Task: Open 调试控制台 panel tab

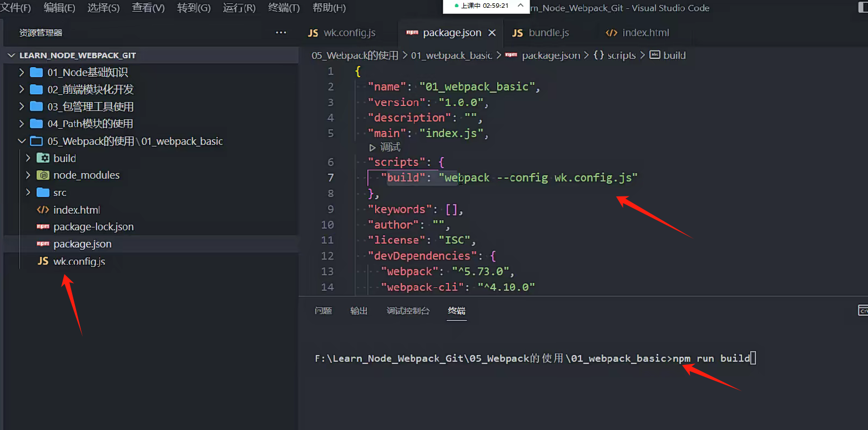Action: (408, 311)
